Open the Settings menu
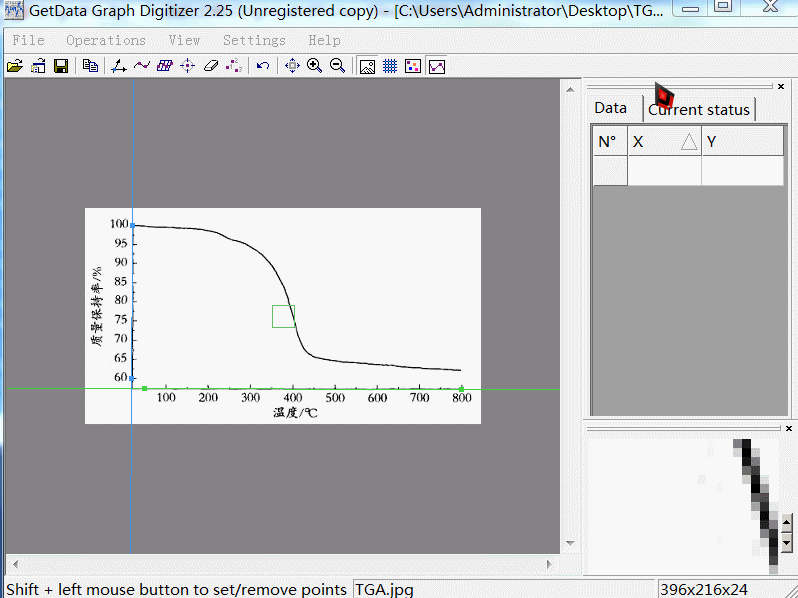The image size is (798, 598). click(x=254, y=40)
